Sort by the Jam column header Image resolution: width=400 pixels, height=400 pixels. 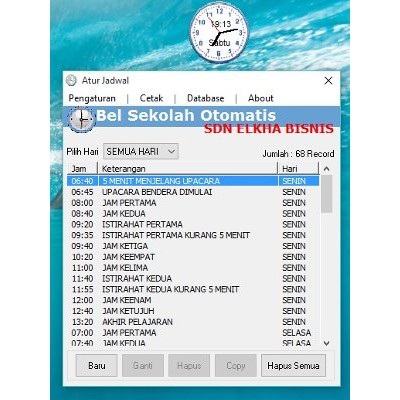point(82,169)
